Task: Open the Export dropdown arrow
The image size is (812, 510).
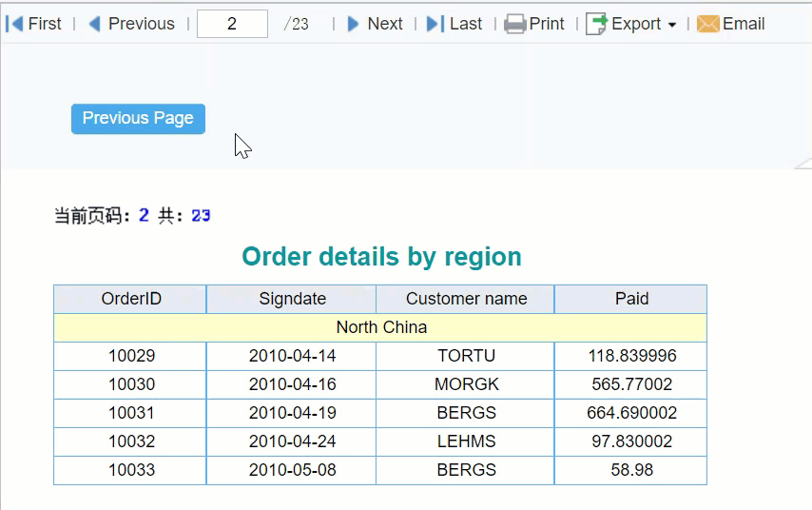Action: (672, 25)
